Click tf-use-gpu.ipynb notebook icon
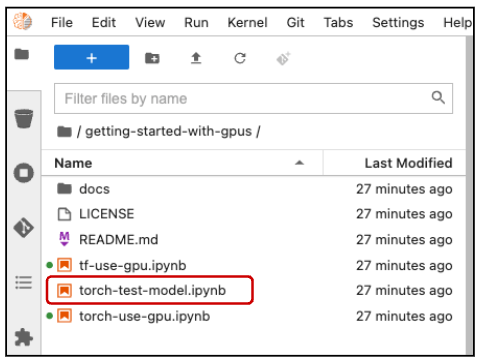481x361 pixels. point(64,265)
